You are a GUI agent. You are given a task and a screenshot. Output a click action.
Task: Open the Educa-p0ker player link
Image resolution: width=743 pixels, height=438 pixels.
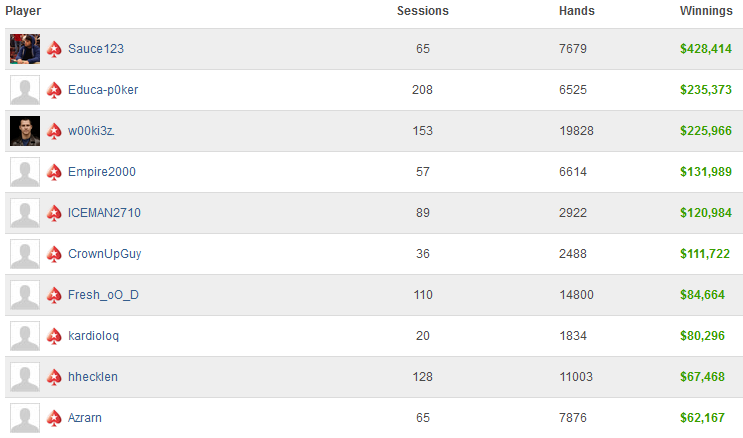point(103,90)
